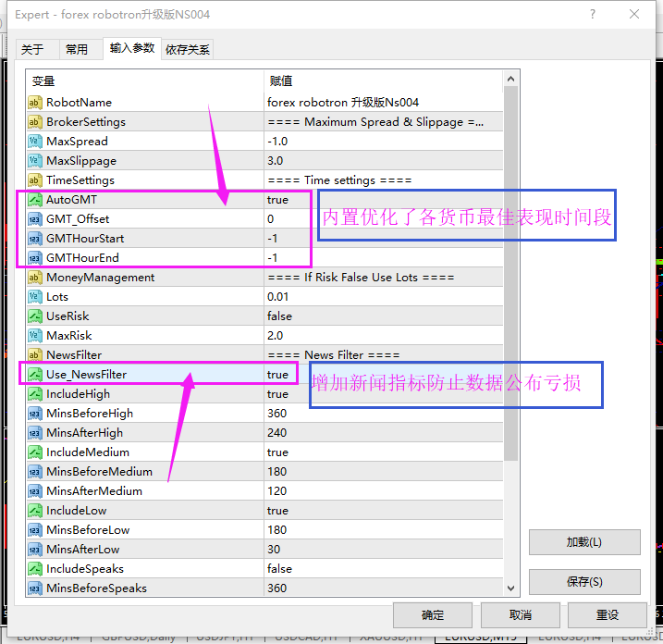The height and width of the screenshot is (644, 663).
Task: Click the UseRisk value false
Action: [x=279, y=316]
